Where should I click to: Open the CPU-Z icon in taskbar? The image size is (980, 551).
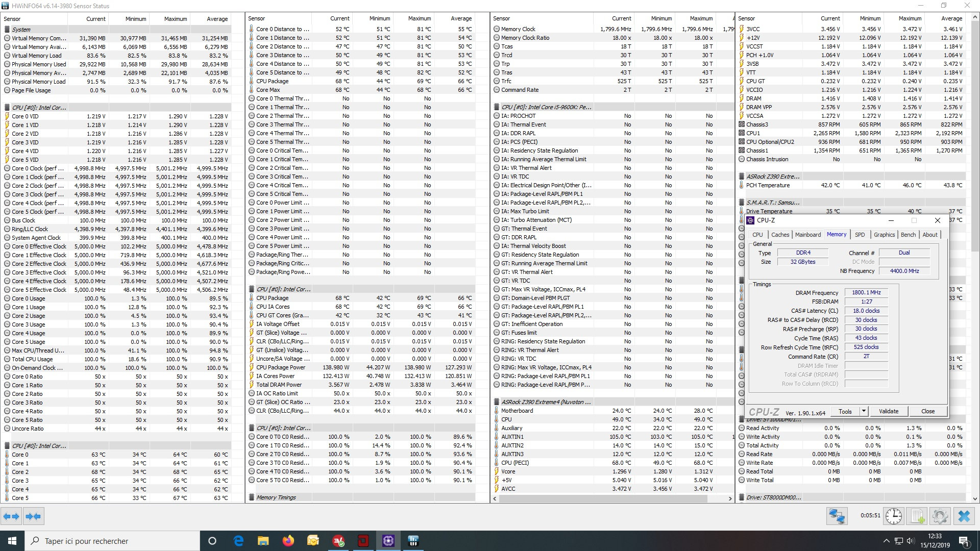[x=388, y=541]
